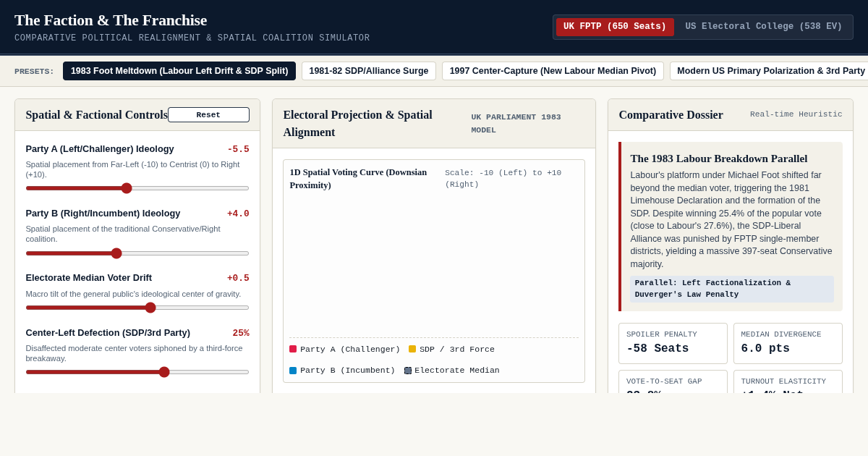
Task: Click the 'Scale: -10 (Left) to +10 (Right)' note
Action: pos(503,178)
